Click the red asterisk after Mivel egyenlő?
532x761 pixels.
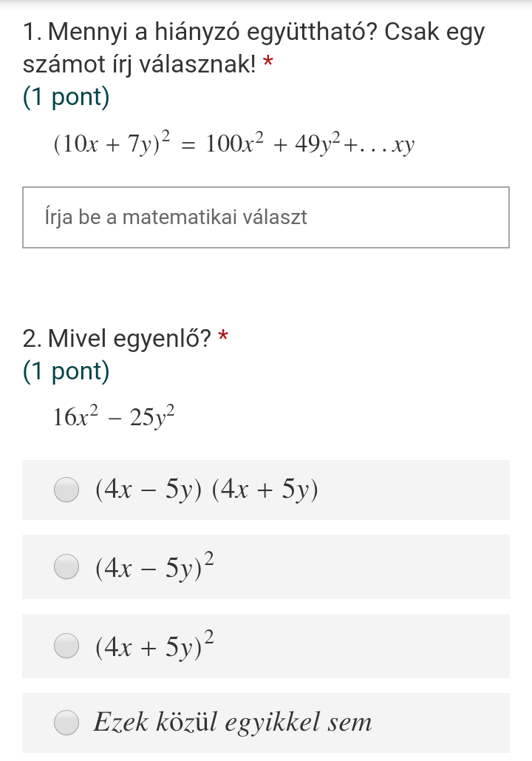point(222,336)
